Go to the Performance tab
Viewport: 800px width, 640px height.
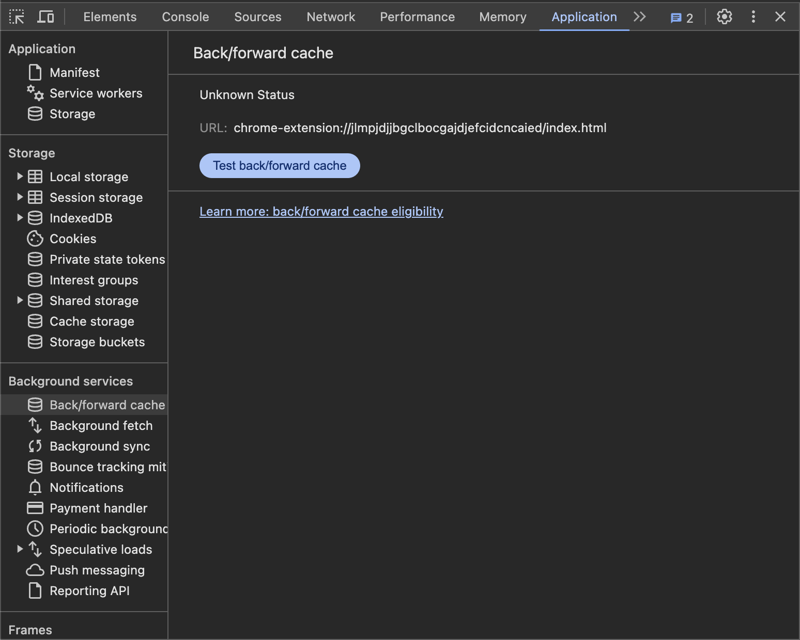coord(417,17)
